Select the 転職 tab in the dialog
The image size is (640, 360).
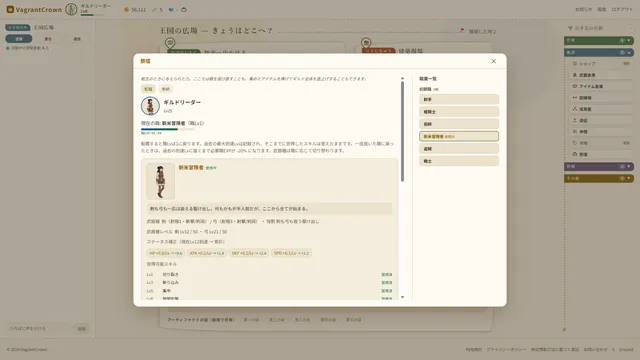(x=148, y=89)
